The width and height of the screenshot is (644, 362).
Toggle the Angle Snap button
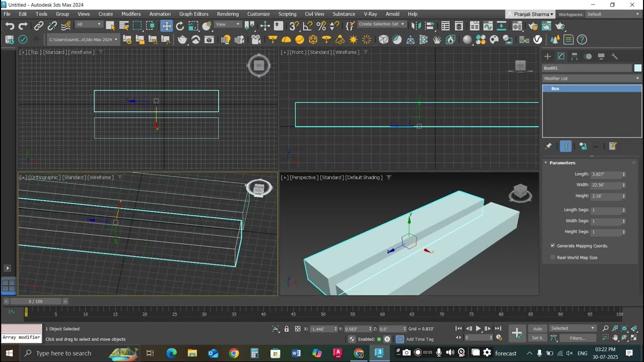308,26
